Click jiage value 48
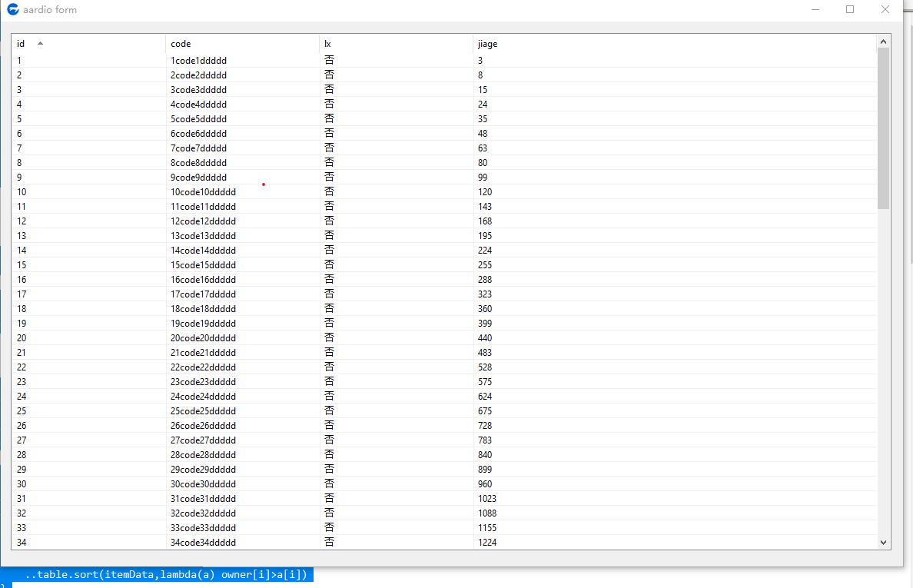913x588 pixels. [x=483, y=133]
